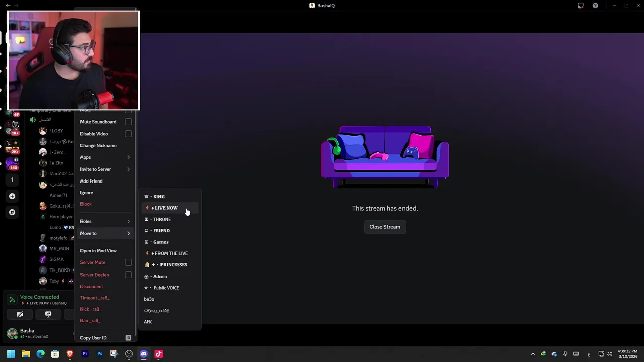Move user to AFK channel
Screen dimensions: 644x362
click(x=170, y=322)
